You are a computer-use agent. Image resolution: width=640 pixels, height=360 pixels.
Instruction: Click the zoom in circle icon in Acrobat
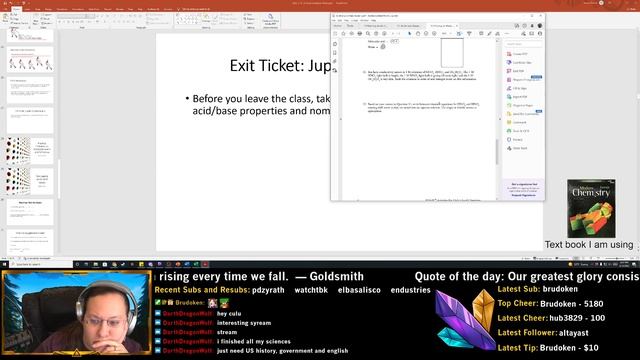click(434, 33)
